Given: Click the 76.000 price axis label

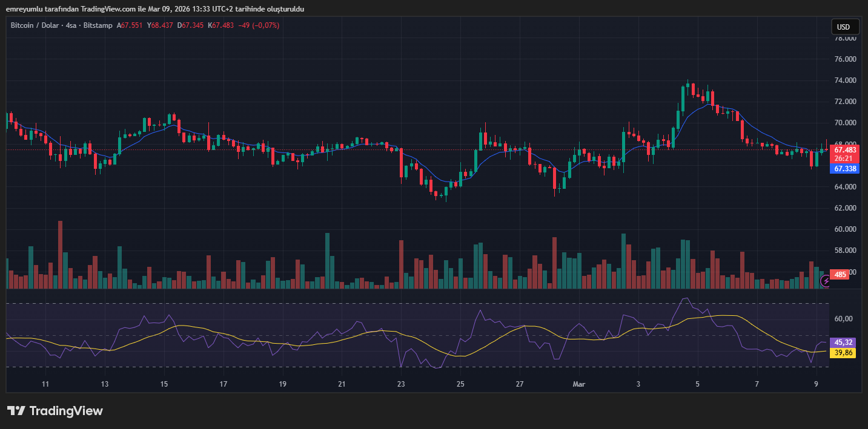Looking at the screenshot, I should [845, 59].
